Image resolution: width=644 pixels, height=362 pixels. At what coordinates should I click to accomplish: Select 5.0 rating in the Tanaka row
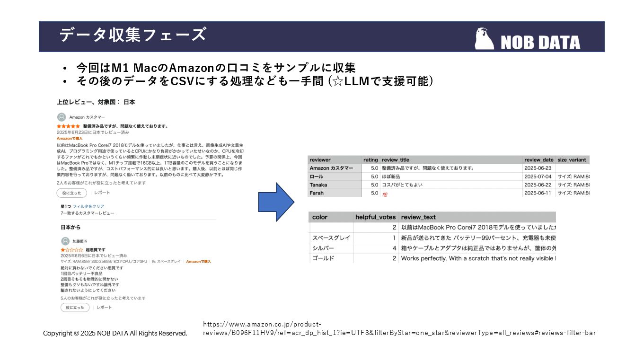(371, 185)
